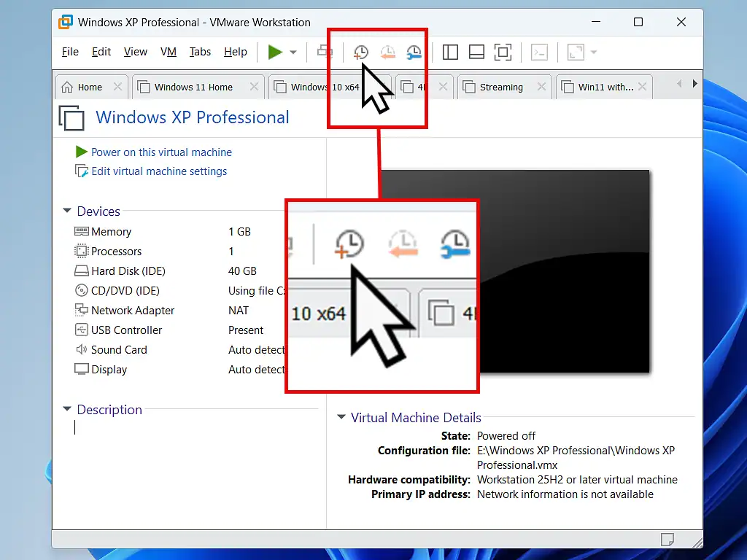Viewport: 747px width, 560px height.
Task: Select the Sound Card device
Action: point(179,350)
